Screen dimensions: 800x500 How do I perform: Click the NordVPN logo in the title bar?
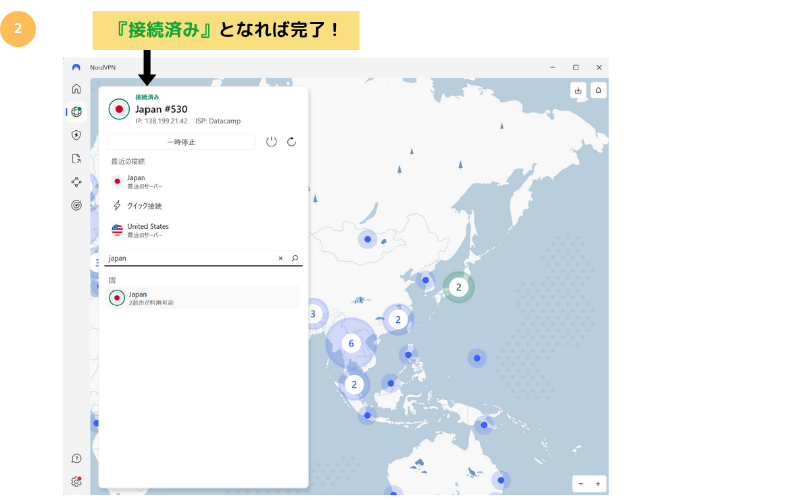click(x=76, y=67)
